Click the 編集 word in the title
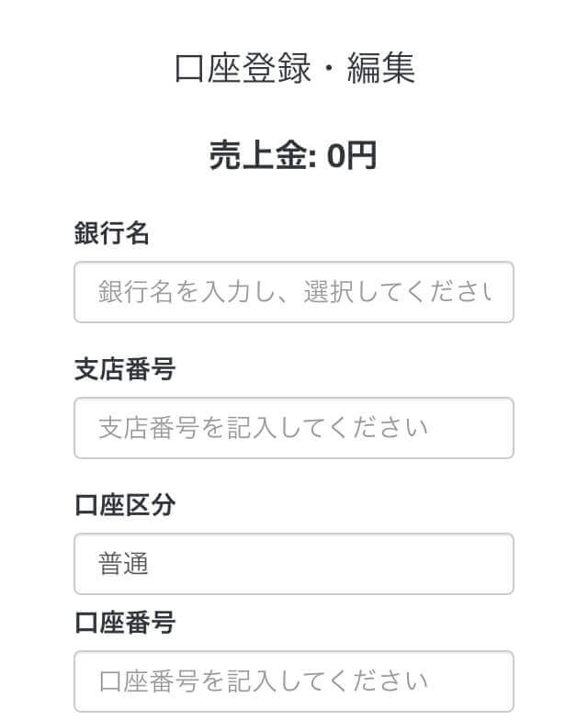The width and height of the screenshot is (588, 720). click(381, 68)
